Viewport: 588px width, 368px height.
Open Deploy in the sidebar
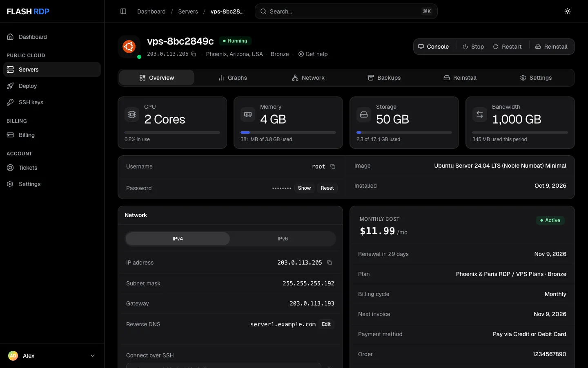[x=52, y=86]
